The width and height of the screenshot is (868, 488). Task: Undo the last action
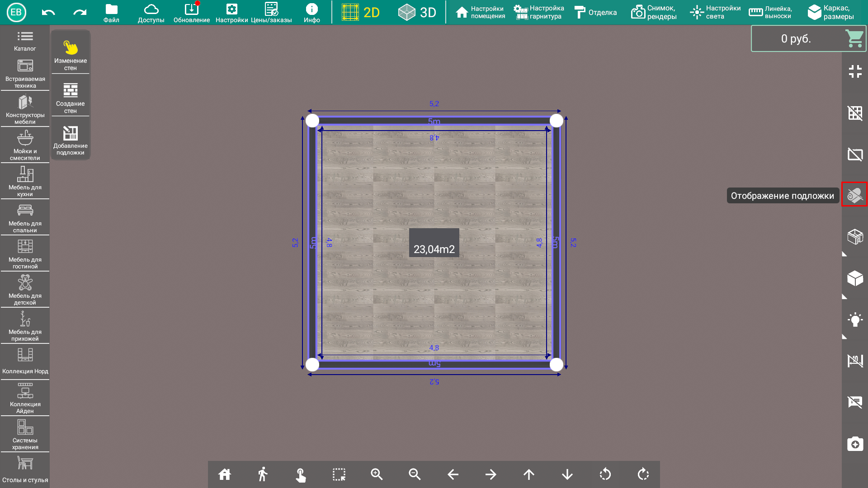click(48, 12)
